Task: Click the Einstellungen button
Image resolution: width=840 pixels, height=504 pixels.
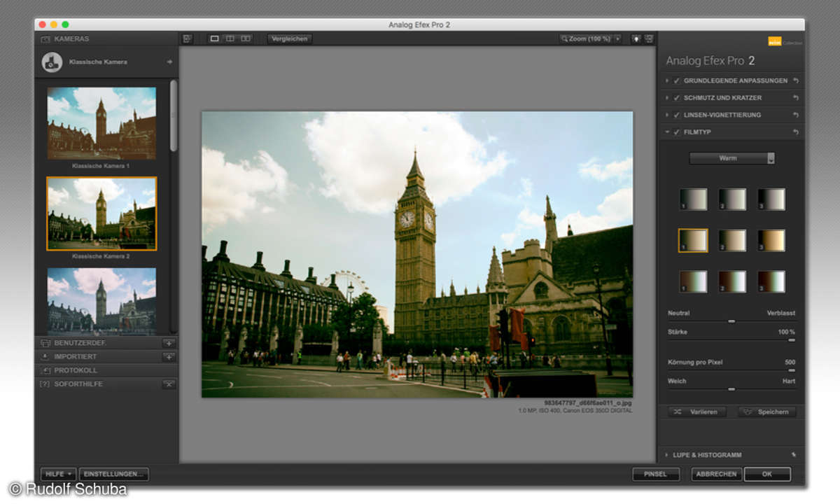Action: click(114, 474)
